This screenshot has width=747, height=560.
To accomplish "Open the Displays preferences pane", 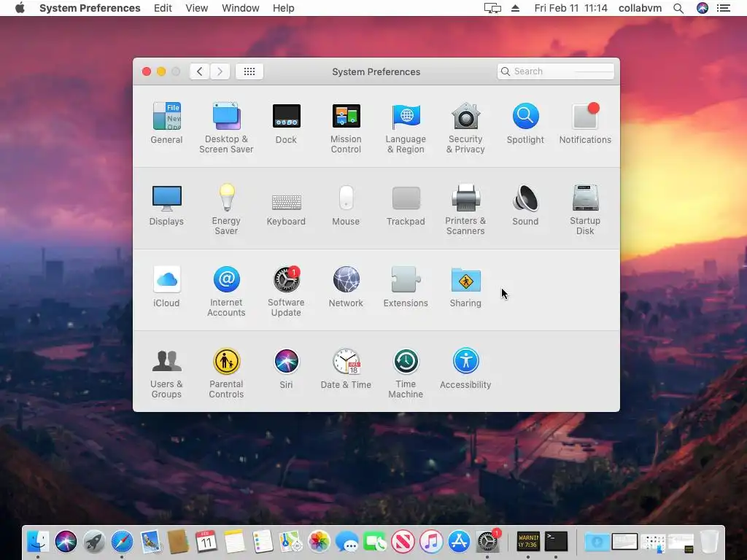I will coord(166,205).
